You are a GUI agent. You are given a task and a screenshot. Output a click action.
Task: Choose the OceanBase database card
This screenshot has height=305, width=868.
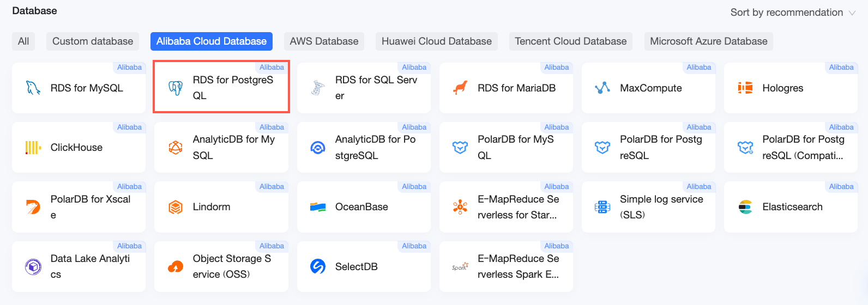(364, 207)
